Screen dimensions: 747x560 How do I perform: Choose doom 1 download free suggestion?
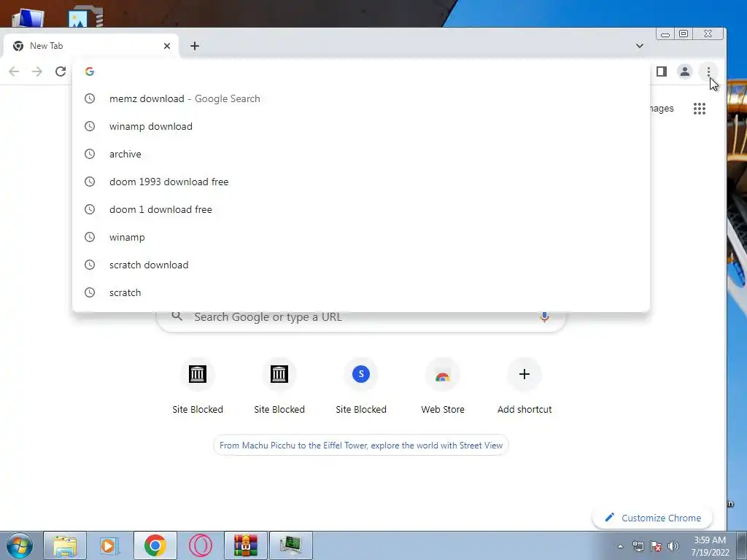coord(361,209)
